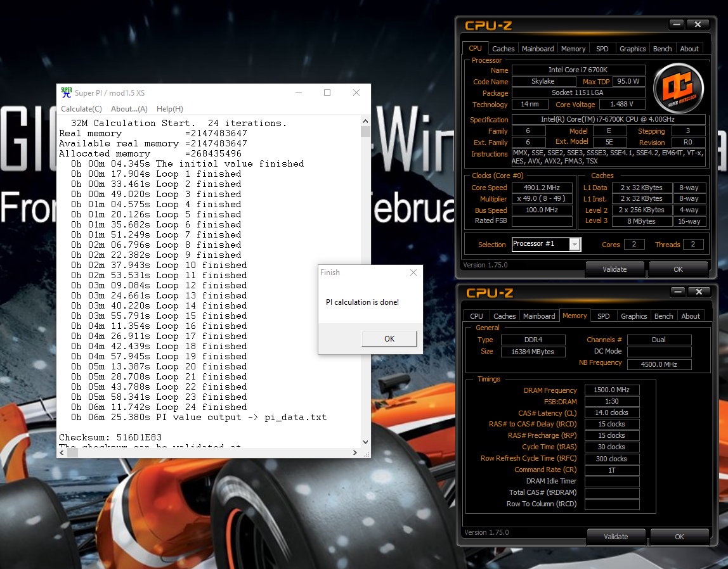Viewport: 728px width, 569px height.
Task: Click the Core Speed value 4901.2 MHz
Action: (x=542, y=188)
